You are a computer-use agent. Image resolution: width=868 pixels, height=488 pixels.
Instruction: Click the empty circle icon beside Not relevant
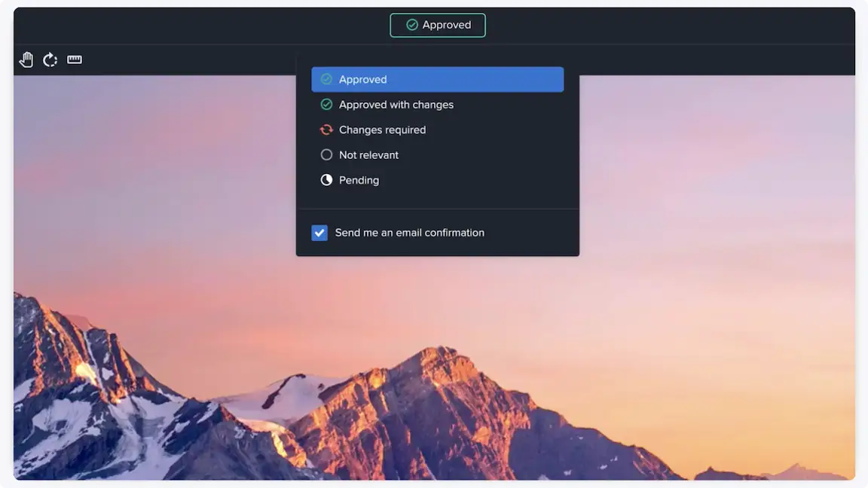tap(326, 154)
